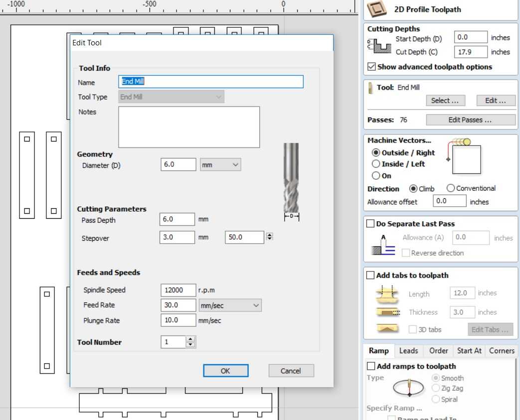Image resolution: width=520 pixels, height=420 pixels.
Task: Click inside the Notes text area
Action: pyautogui.click(x=189, y=127)
